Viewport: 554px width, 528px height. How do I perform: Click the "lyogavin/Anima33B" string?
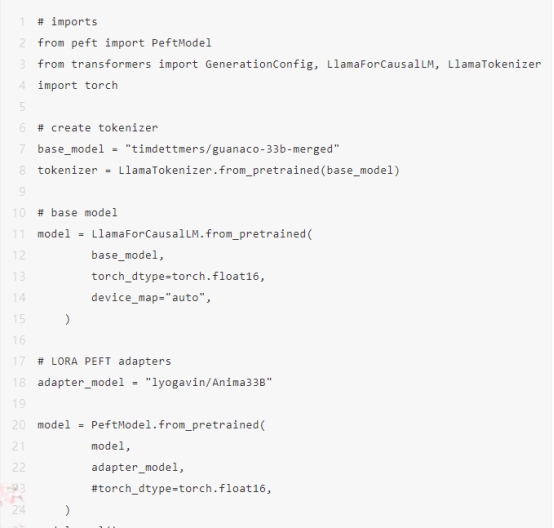[x=209, y=383]
